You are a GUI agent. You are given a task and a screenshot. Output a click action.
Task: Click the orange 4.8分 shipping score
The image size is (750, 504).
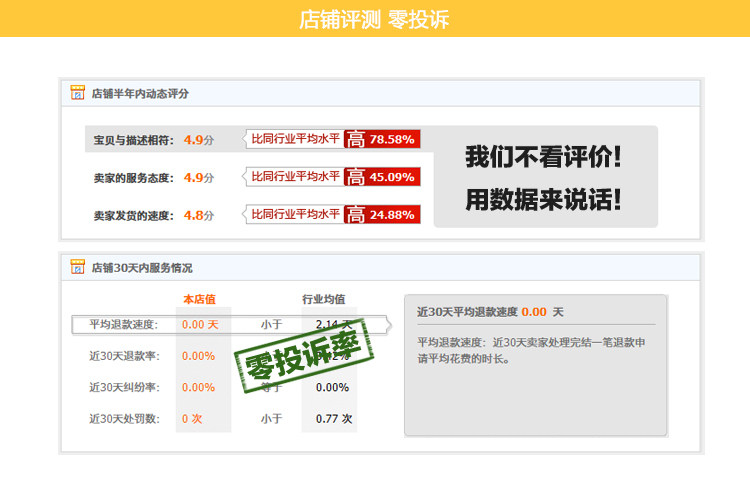point(199,216)
